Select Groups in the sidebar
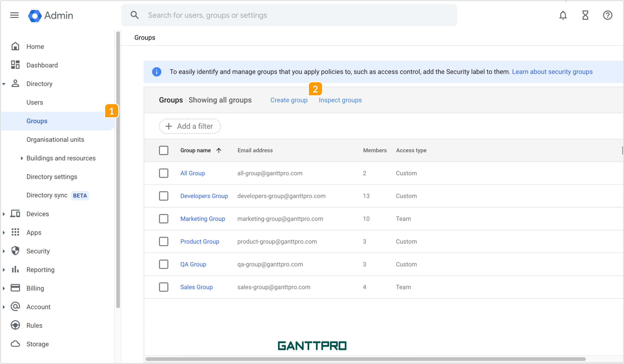The image size is (624, 364). point(58,121)
